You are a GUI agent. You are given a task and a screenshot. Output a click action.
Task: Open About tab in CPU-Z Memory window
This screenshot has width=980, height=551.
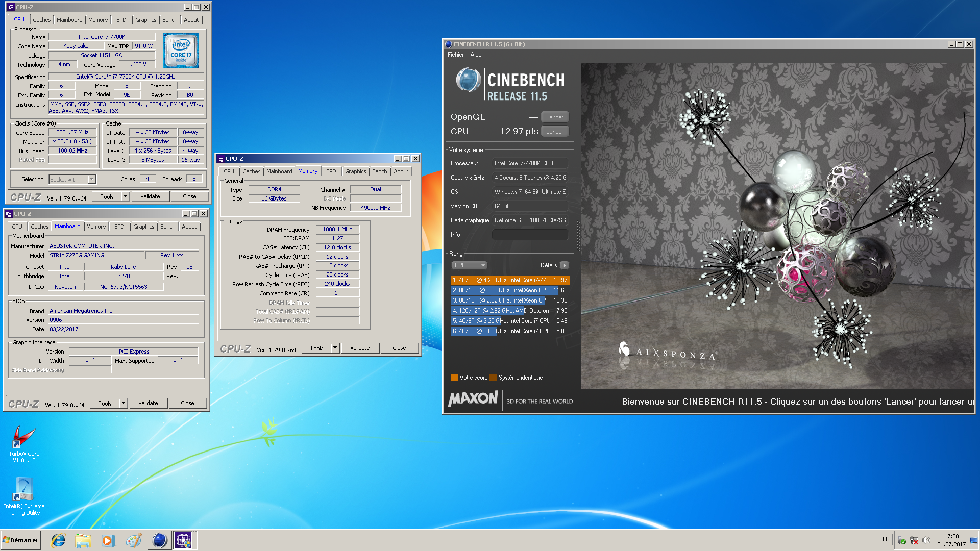[401, 171]
